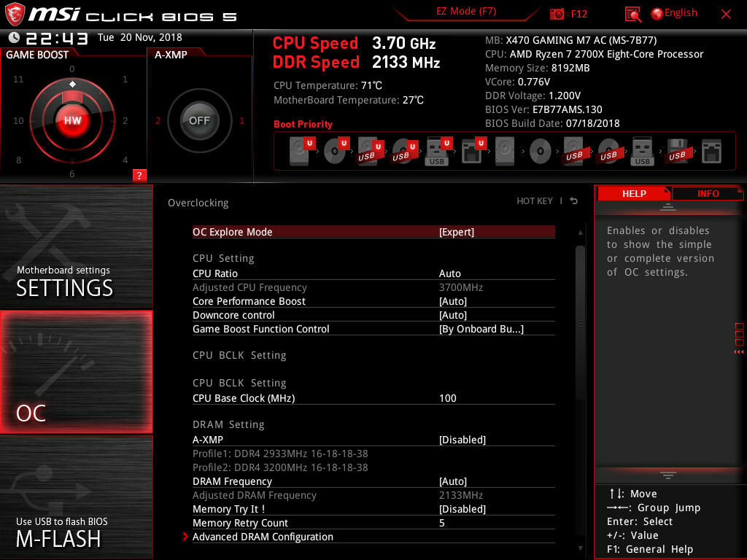Click Profile1: DDR4 2933MHz 16-18-18-38 text
Image resolution: width=747 pixels, height=560 pixels.
click(x=280, y=454)
